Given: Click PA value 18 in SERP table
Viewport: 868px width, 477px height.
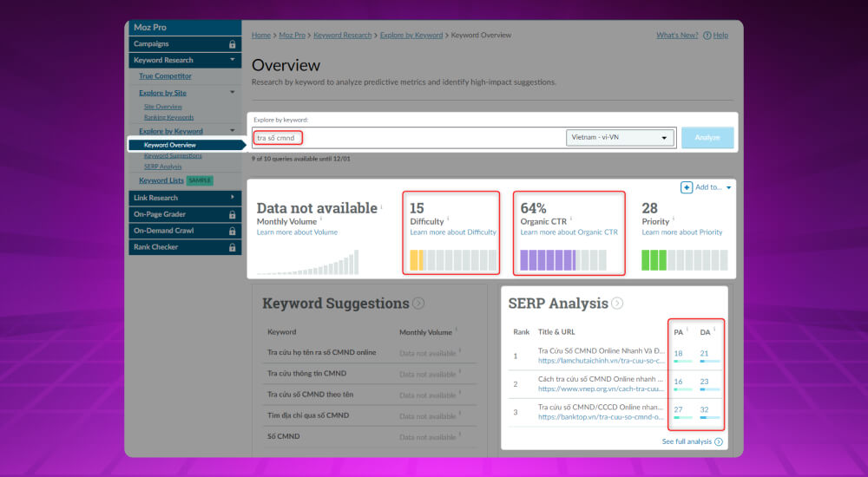Looking at the screenshot, I should point(678,354).
